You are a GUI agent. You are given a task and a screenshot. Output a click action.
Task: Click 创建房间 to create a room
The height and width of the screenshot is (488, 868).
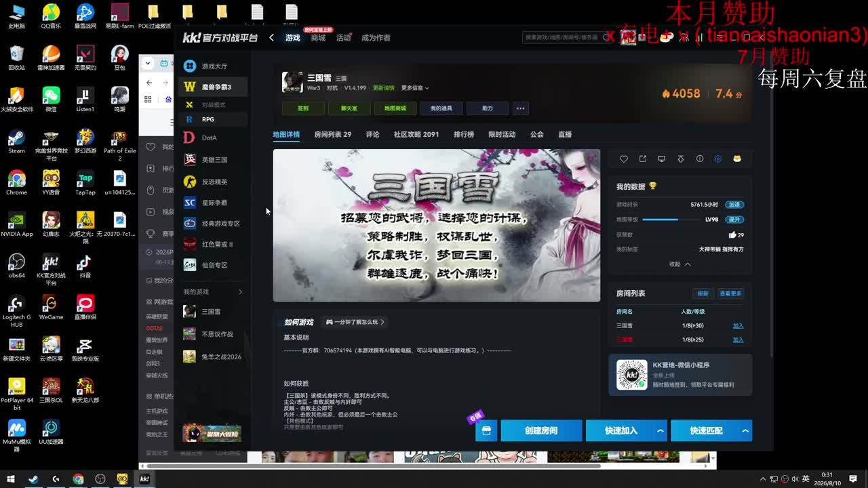pyautogui.click(x=541, y=431)
